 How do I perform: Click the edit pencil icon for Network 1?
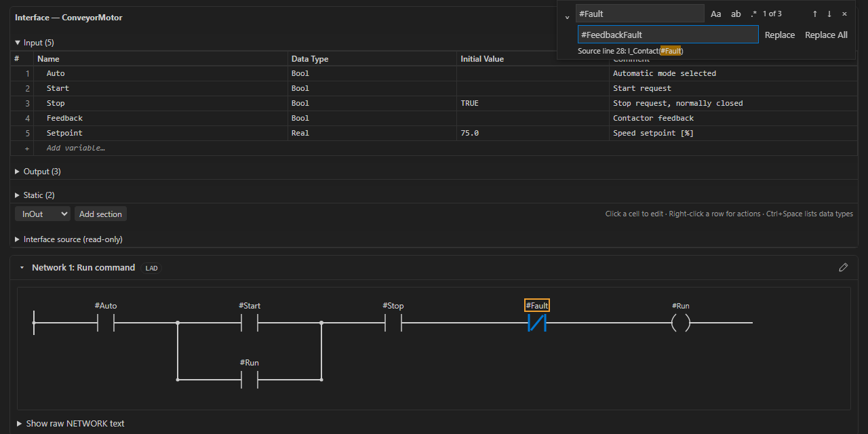844,268
